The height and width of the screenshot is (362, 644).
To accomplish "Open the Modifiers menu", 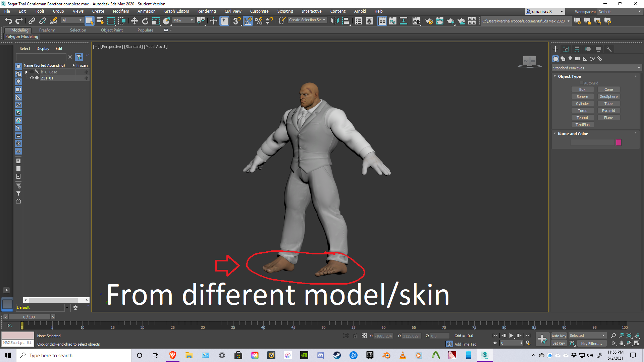I will (x=121, y=11).
